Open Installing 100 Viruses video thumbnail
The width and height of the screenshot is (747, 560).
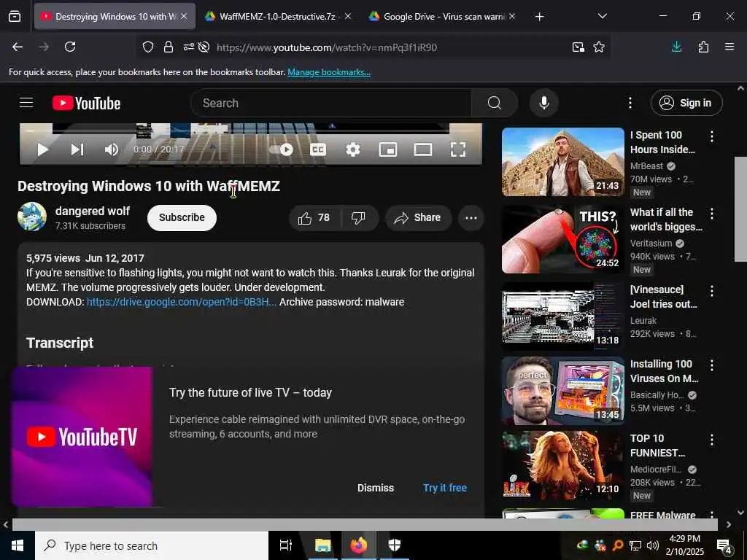(562, 391)
